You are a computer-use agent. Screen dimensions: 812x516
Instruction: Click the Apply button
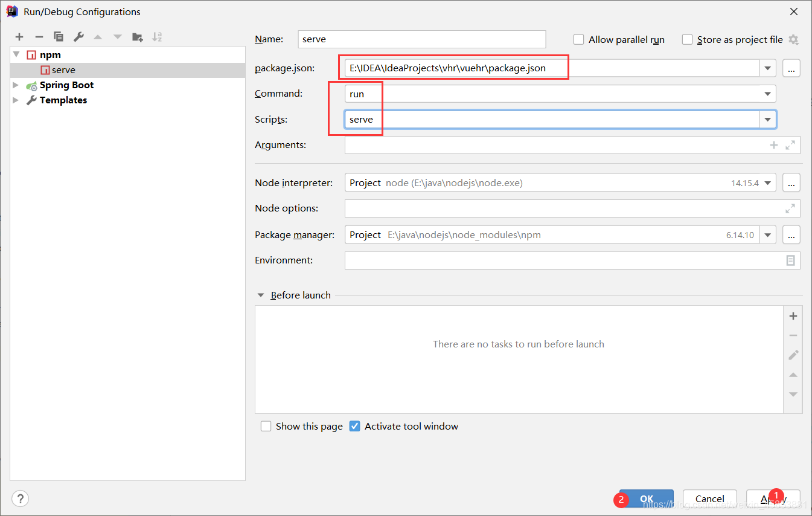(x=773, y=498)
